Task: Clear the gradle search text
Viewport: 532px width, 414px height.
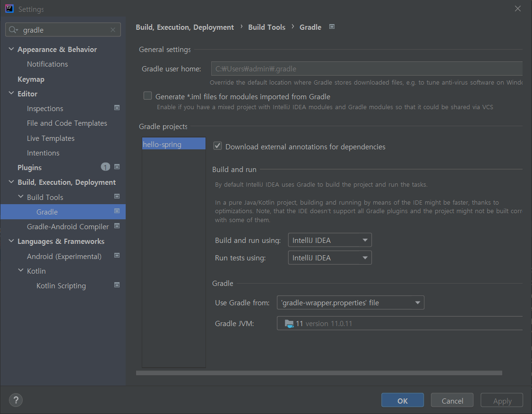Action: tap(113, 30)
